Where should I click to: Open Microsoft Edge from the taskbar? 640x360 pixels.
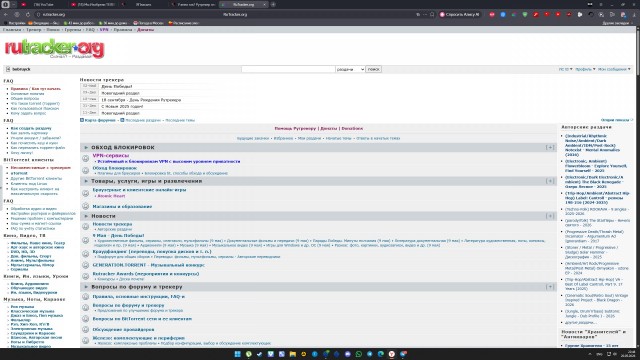(x=380, y=354)
